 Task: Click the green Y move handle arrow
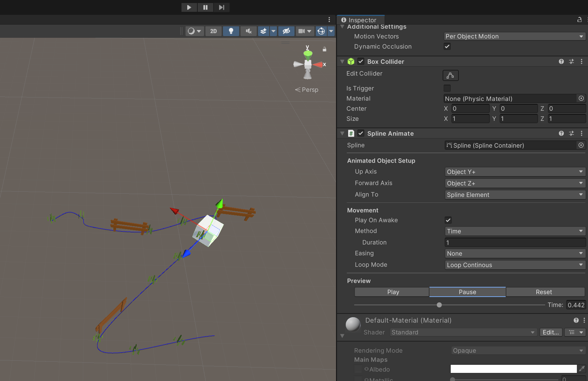220,203
